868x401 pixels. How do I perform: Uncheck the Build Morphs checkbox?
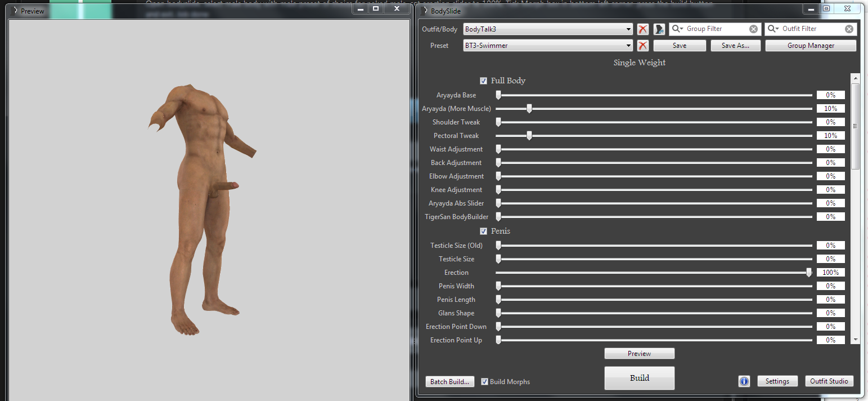point(485,382)
